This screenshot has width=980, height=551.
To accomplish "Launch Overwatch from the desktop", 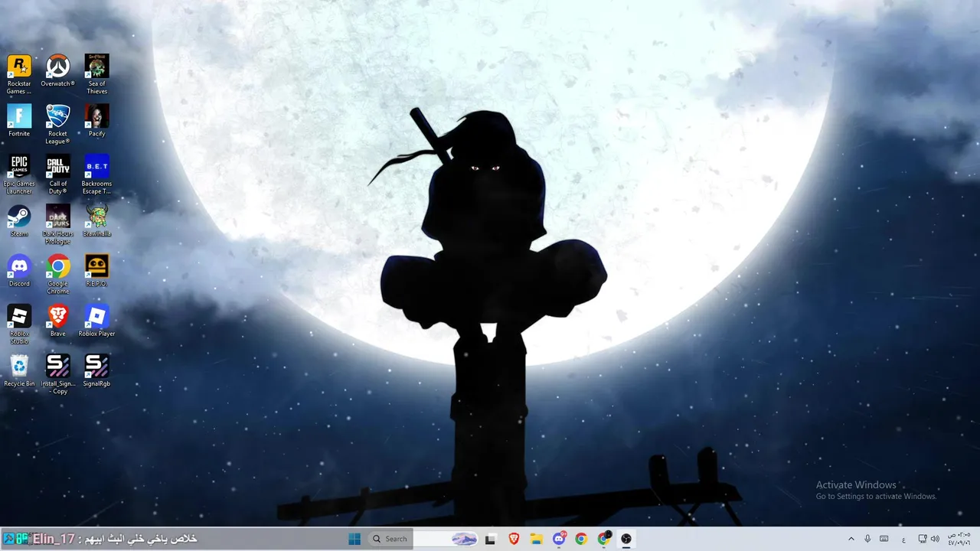I will 57,70.
